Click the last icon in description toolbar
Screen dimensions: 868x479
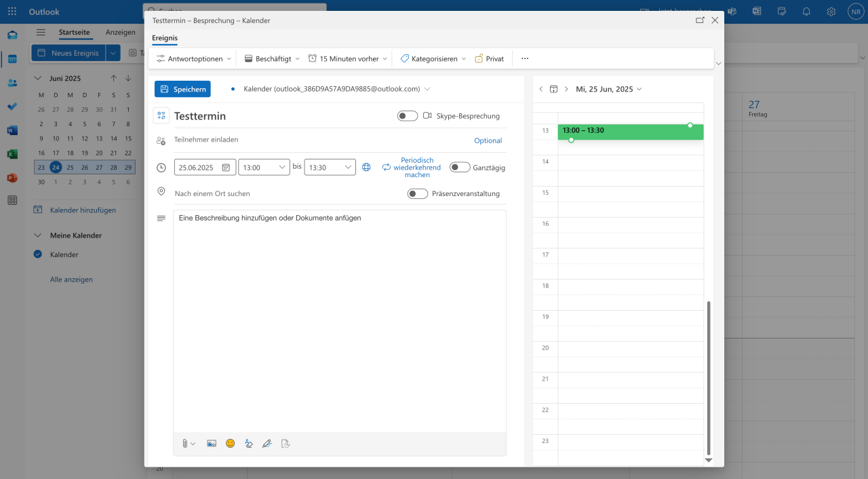coord(285,444)
